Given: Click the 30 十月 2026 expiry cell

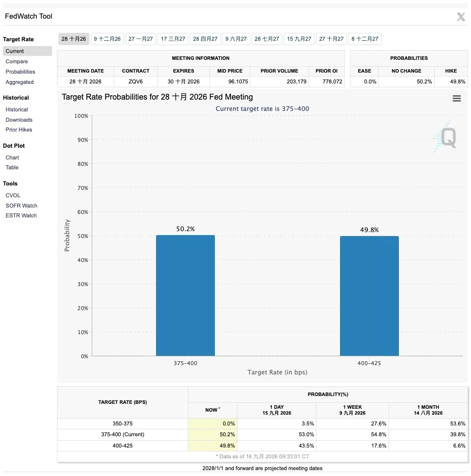Looking at the screenshot, I should coord(183,81).
